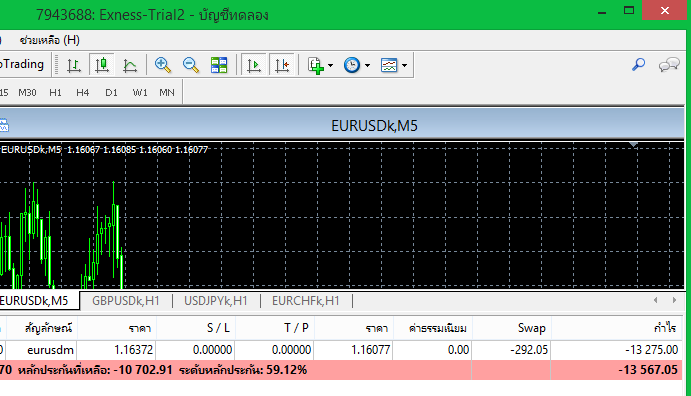
Task: Switch to the USDJPYk,H1 chart tab
Action: click(x=216, y=301)
